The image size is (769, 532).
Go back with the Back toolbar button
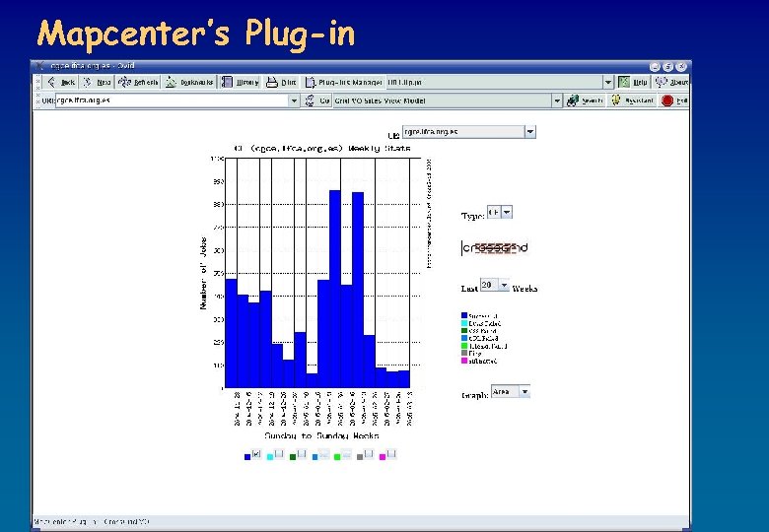[60, 83]
